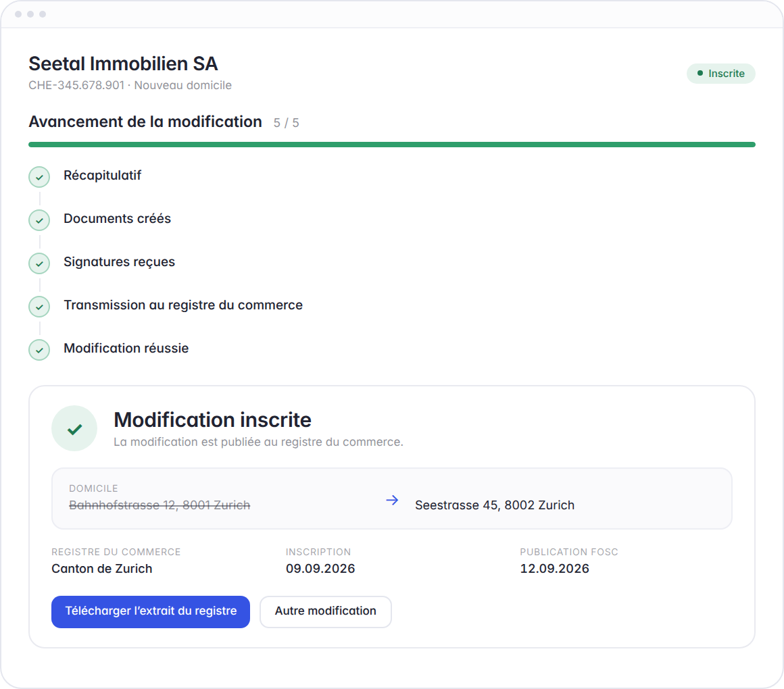Select Transmission au registre du commerce step

(x=183, y=305)
